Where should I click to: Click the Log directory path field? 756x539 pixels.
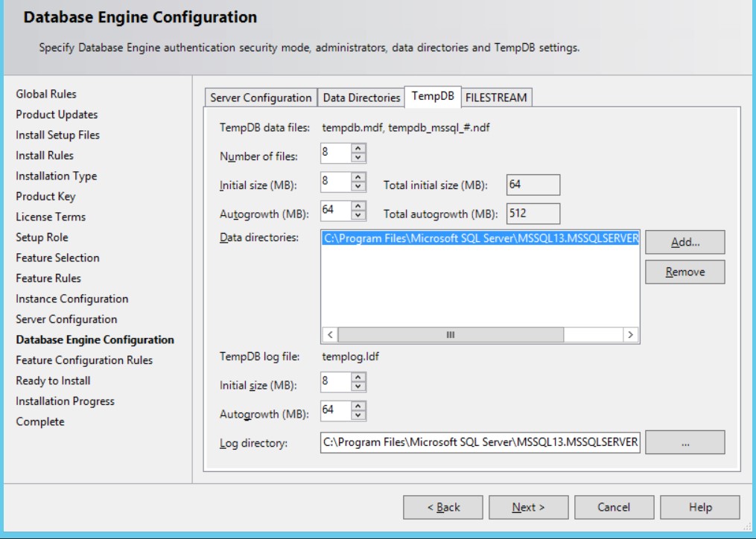click(x=480, y=442)
